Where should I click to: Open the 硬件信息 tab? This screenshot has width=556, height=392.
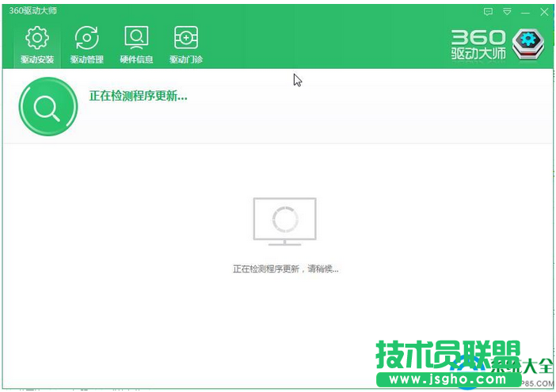(x=136, y=45)
